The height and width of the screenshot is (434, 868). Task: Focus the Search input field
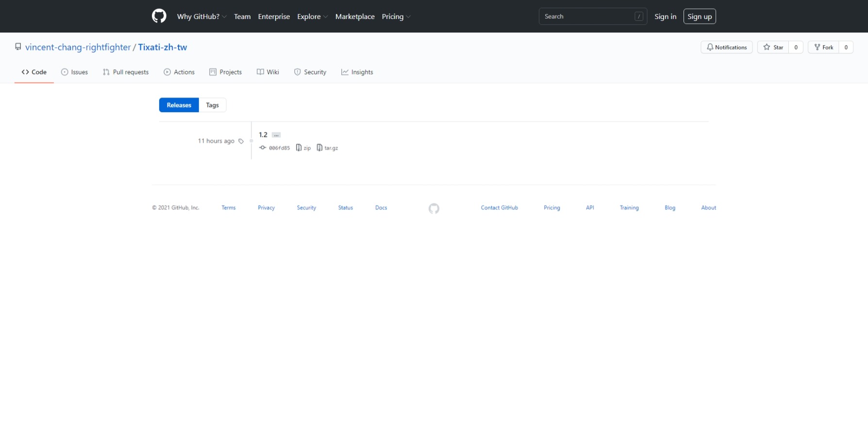[593, 17]
